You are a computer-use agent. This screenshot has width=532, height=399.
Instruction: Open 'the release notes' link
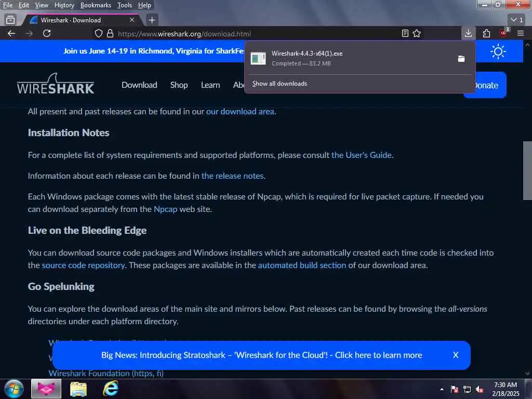point(232,176)
